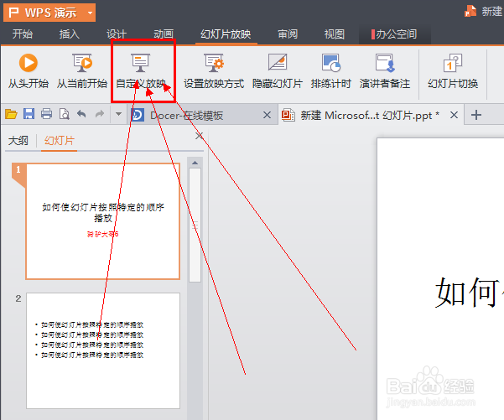Switch panel to 大纲 outline view
Screen dimensions: 504x420
coord(18,141)
